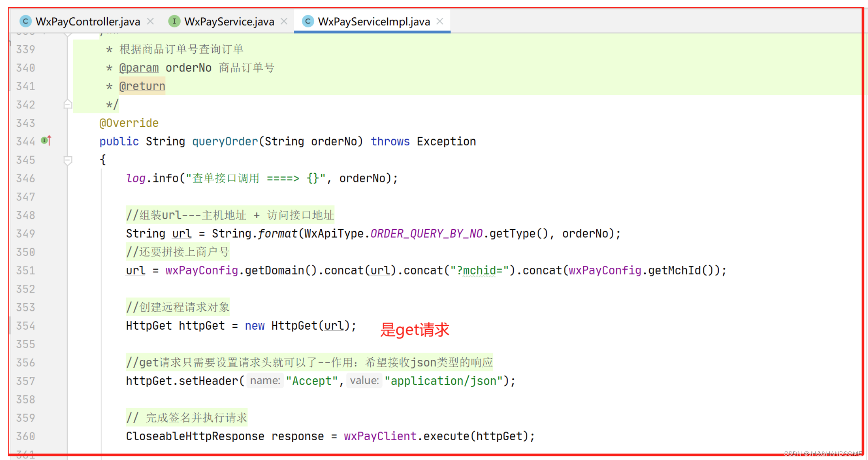Click the implements-method gutter icon on line 344
This screenshot has width=868, height=460.
pyautogui.click(x=46, y=141)
